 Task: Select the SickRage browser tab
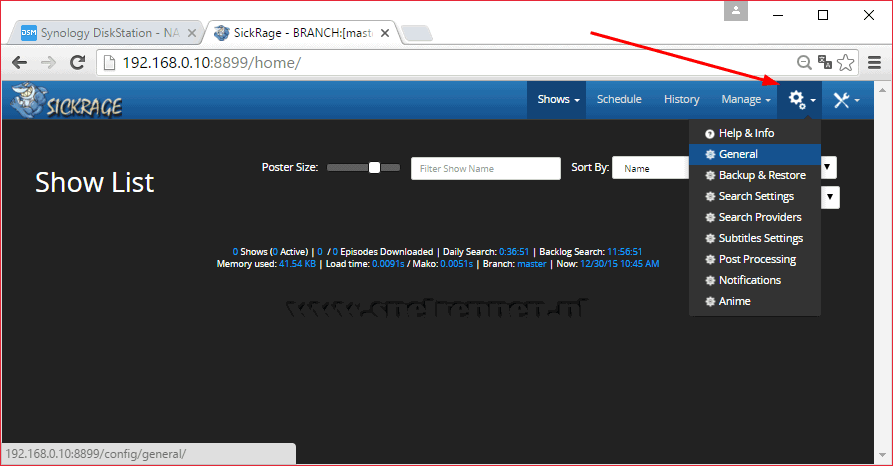[301, 33]
